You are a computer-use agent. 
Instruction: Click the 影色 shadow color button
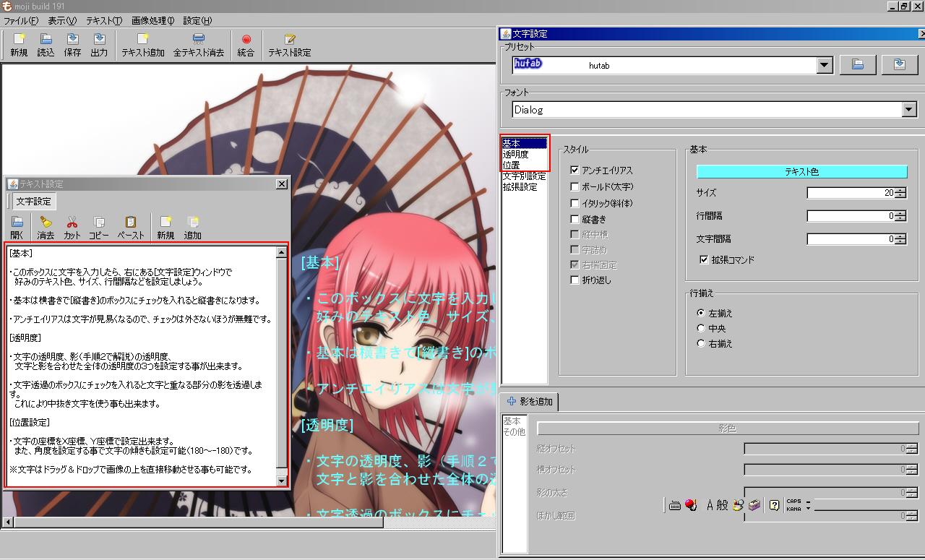coord(726,428)
